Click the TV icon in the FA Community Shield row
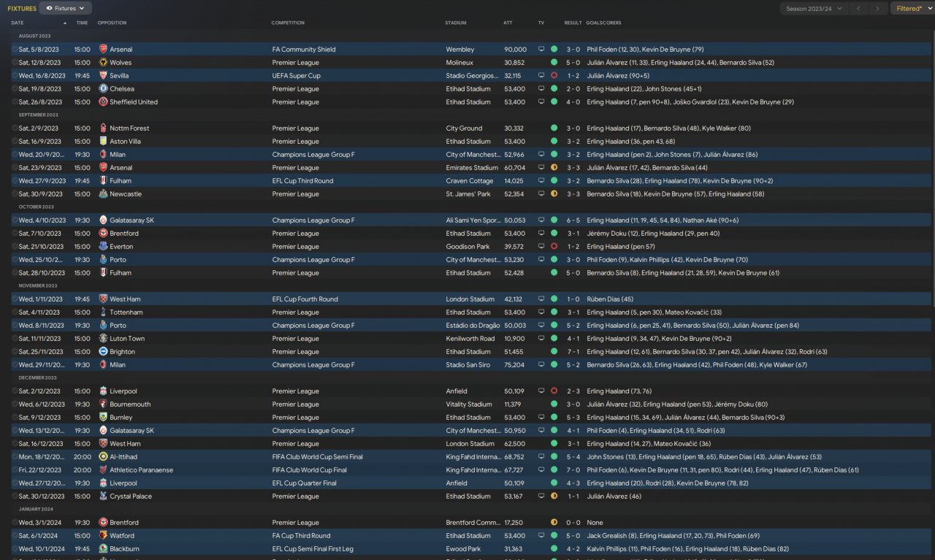 tap(541, 50)
